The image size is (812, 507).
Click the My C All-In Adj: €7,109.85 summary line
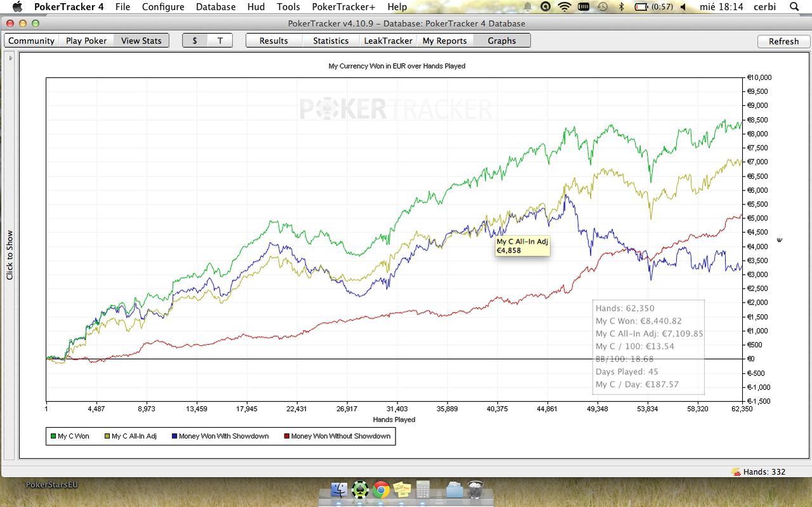point(649,334)
